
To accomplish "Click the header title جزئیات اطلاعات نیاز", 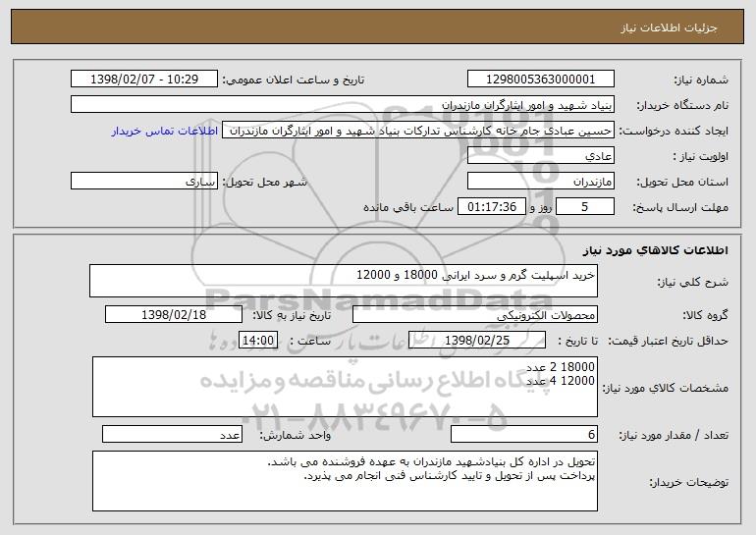I will (669, 27).
